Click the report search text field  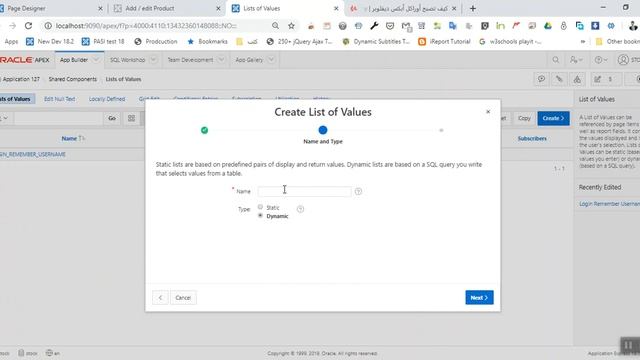[58, 118]
